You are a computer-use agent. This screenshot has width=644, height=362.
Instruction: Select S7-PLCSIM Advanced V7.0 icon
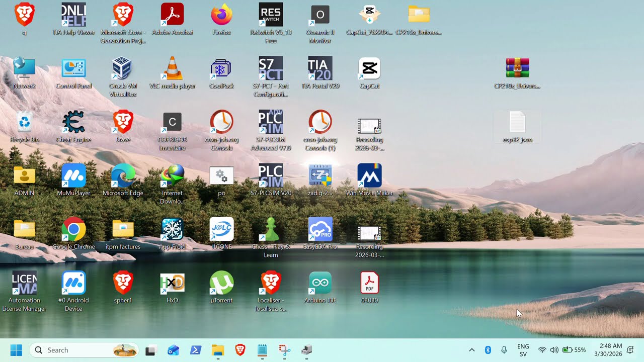pyautogui.click(x=271, y=130)
